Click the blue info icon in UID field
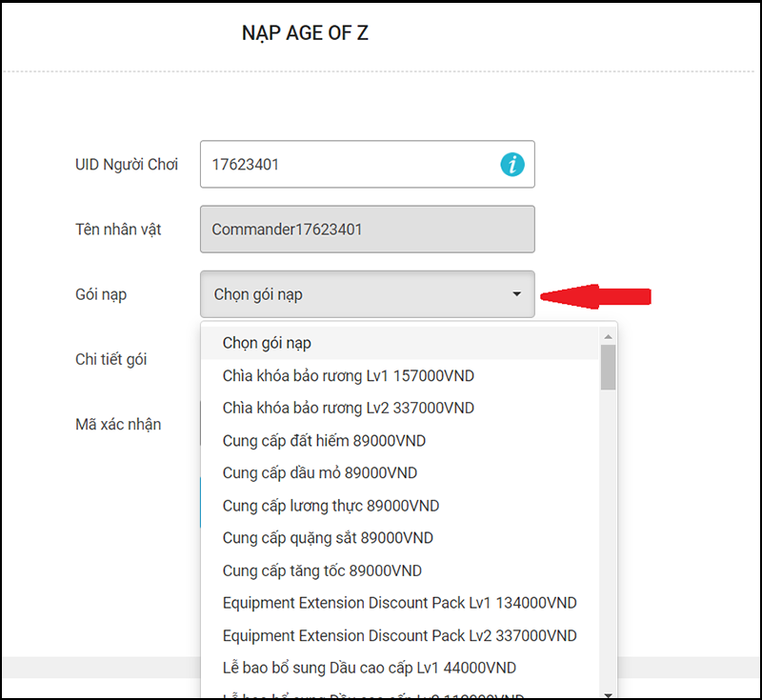The height and width of the screenshot is (700, 762). [x=512, y=164]
